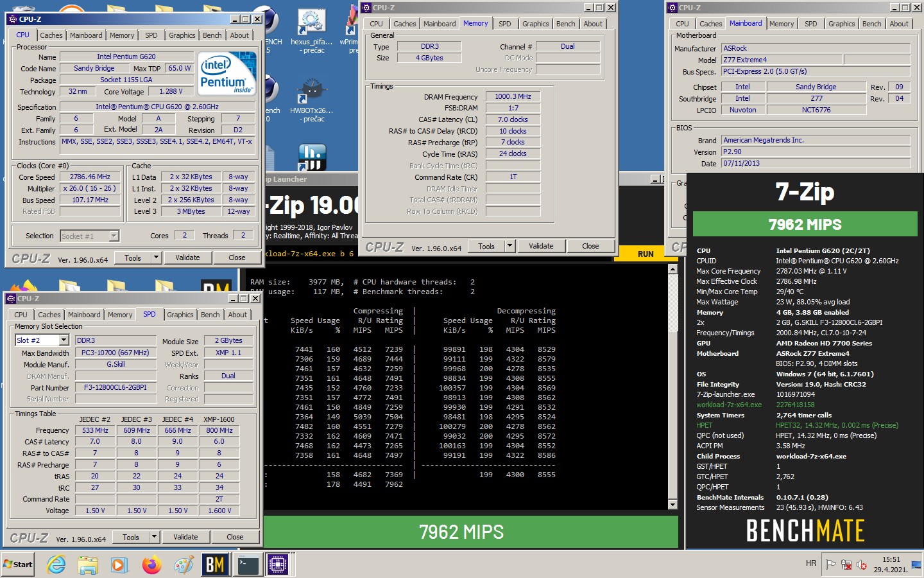Launch Firefox from the taskbar
The width and height of the screenshot is (924, 578).
(151, 565)
